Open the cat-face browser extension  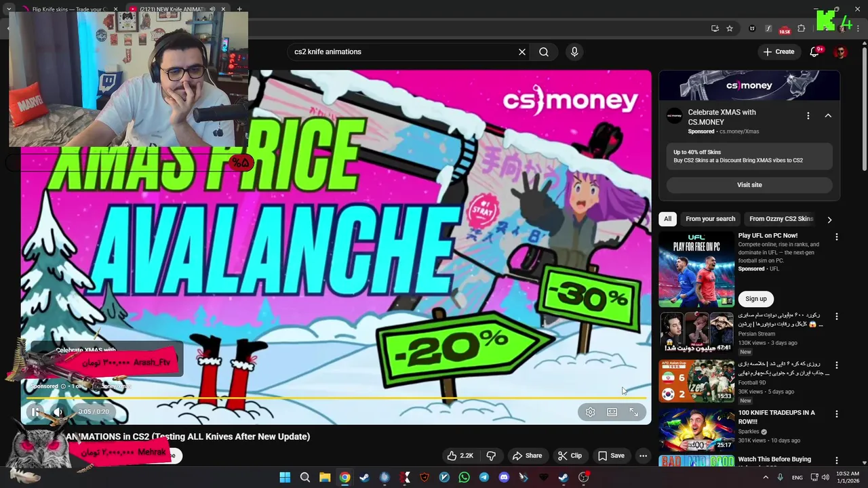752,28
